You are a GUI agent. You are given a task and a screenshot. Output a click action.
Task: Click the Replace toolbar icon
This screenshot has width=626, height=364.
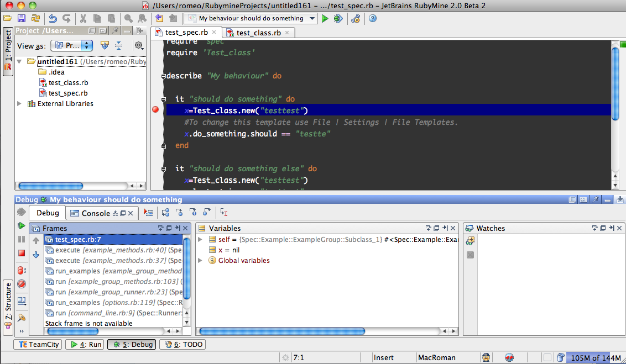(x=142, y=18)
